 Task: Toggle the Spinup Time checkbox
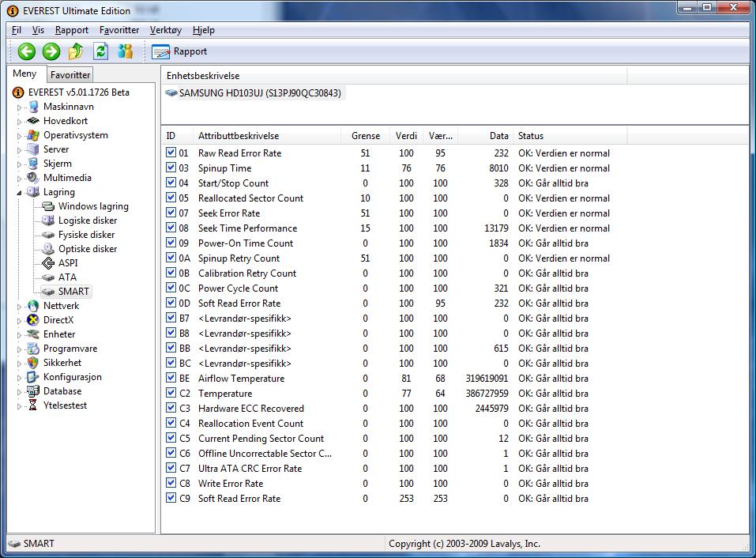click(x=171, y=168)
